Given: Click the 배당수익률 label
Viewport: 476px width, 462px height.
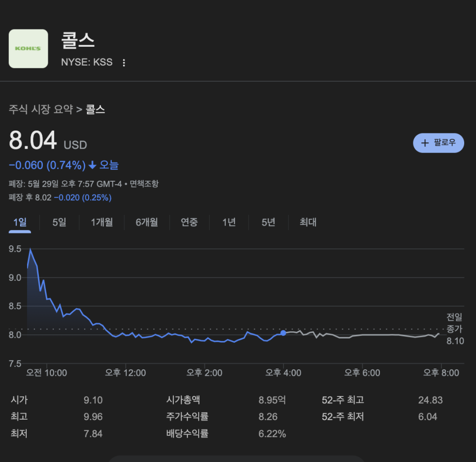Looking at the screenshot, I should click(187, 433).
